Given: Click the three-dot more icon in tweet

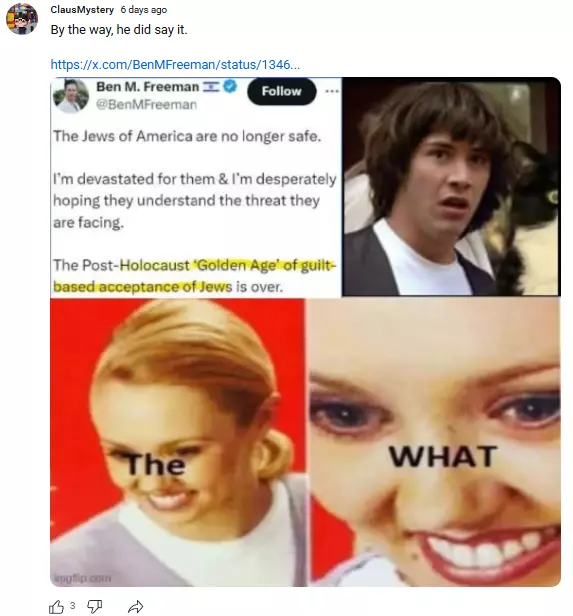Looking at the screenshot, I should (x=331, y=91).
